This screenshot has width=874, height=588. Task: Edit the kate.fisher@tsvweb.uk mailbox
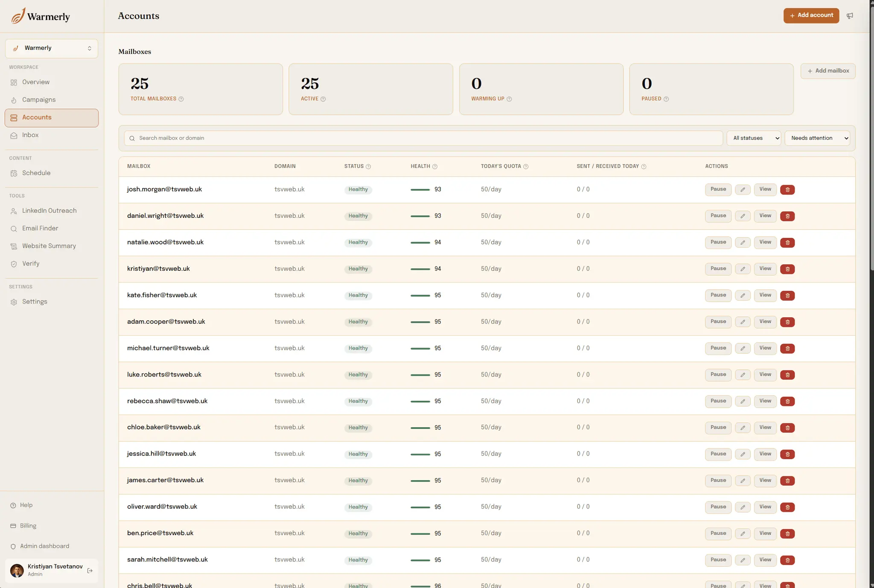click(x=743, y=295)
